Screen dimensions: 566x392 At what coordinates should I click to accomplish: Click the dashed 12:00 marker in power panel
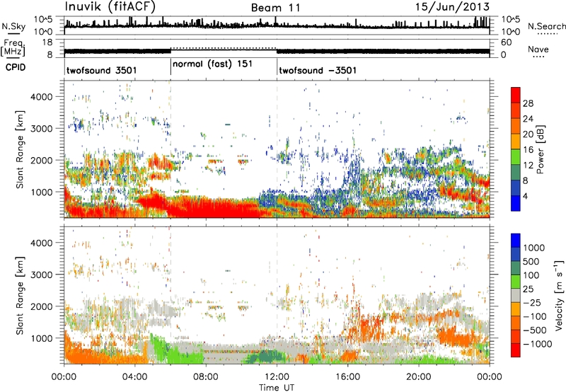pos(277,149)
